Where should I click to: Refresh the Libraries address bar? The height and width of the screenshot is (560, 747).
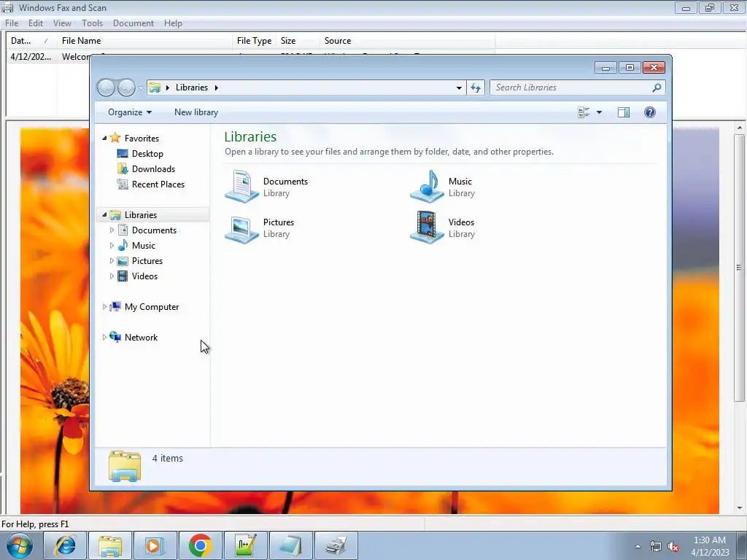click(476, 87)
